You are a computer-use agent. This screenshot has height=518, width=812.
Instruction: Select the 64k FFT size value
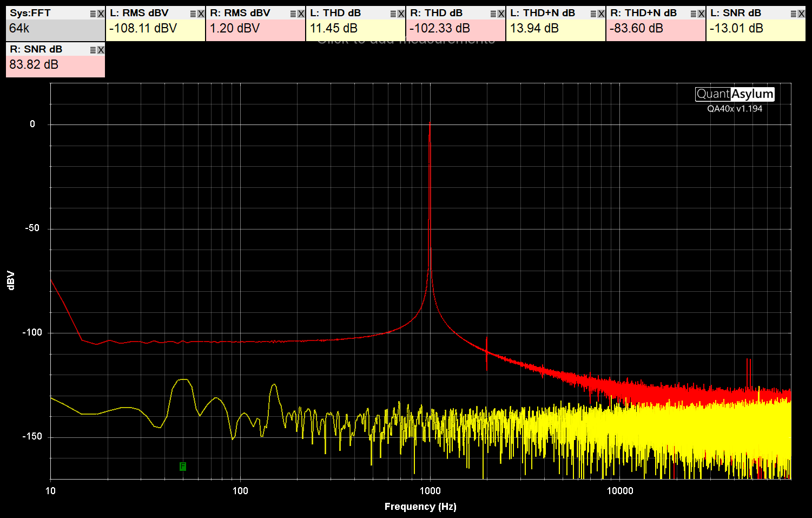click(19, 28)
